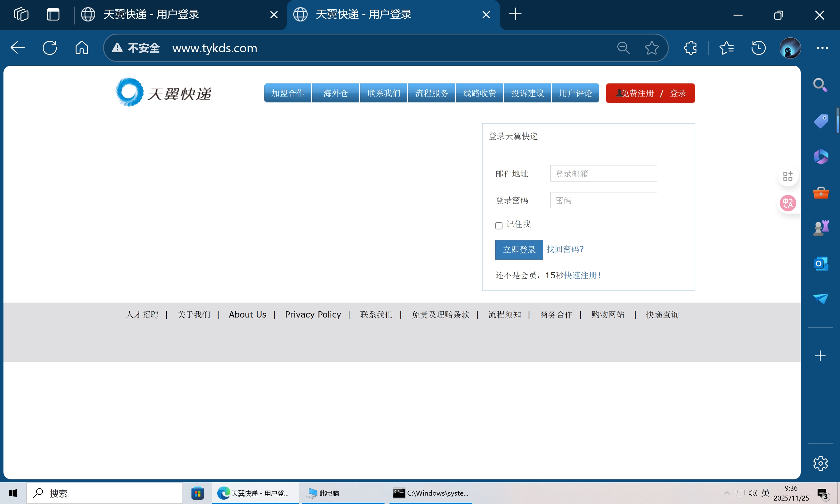Image resolution: width=840 pixels, height=504 pixels.
Task: Click the 登录邮箱 email input field
Action: pos(603,173)
